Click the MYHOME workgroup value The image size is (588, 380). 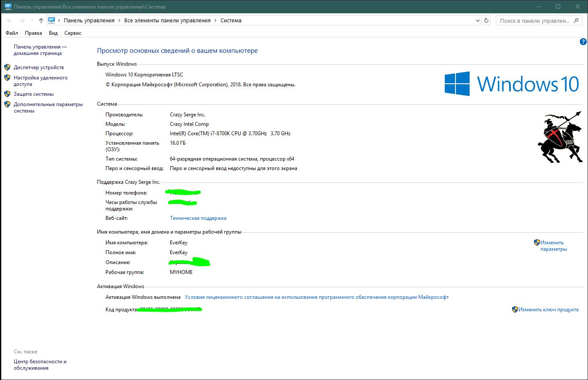click(x=181, y=272)
